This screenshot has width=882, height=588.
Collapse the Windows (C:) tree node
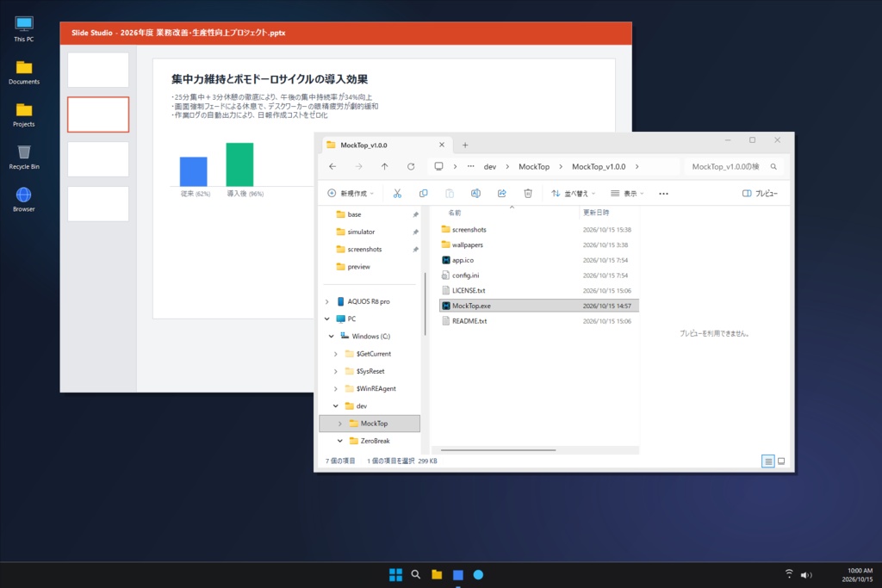(x=332, y=336)
